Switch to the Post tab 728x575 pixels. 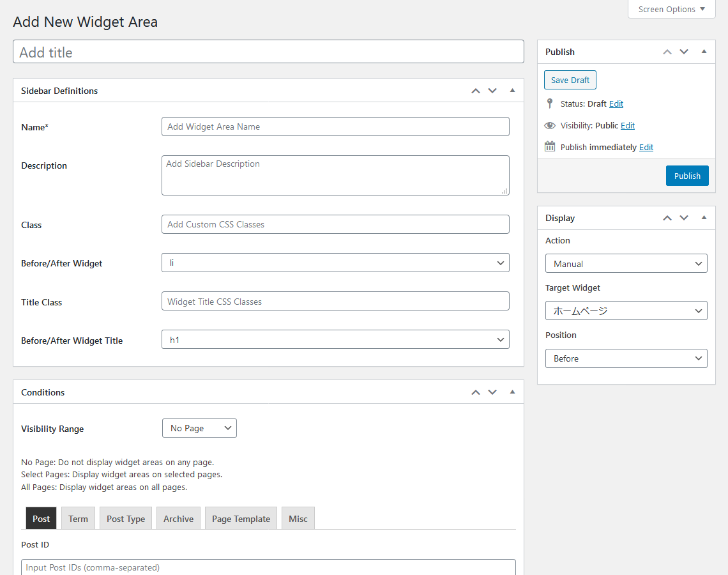point(42,518)
